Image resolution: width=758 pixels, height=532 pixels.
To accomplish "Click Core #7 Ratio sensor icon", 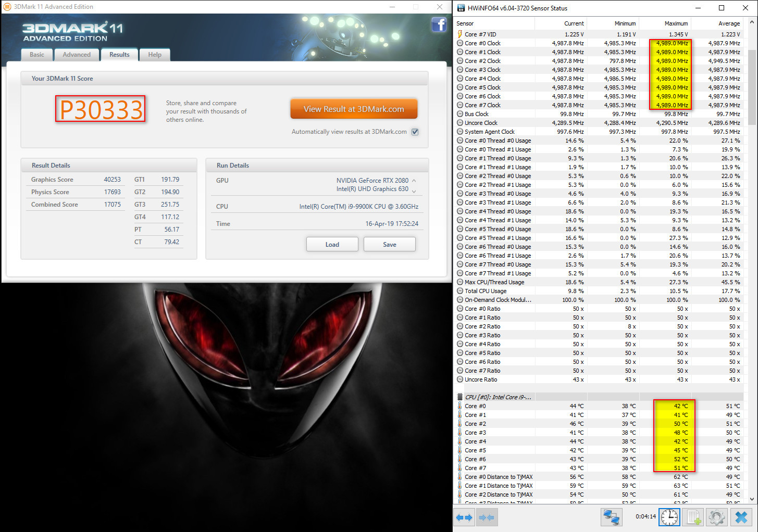I will pyautogui.click(x=460, y=371).
